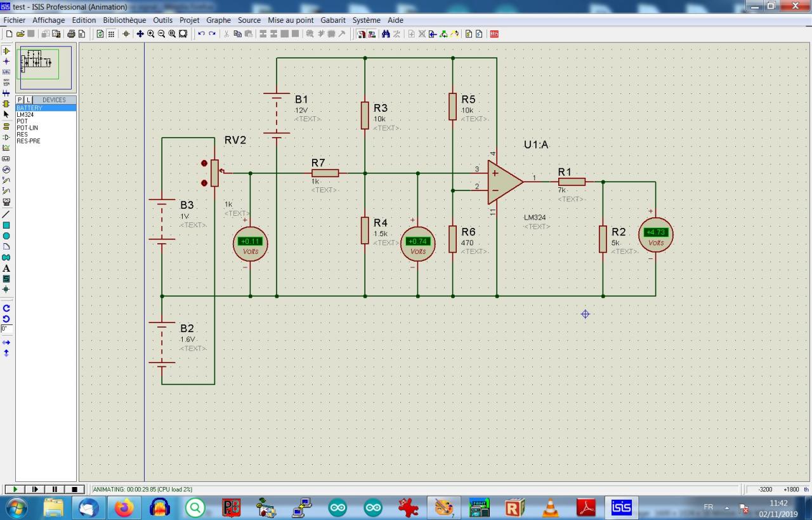The width and height of the screenshot is (812, 520).
Task: Click the print icon in toolbar
Action: (71, 34)
